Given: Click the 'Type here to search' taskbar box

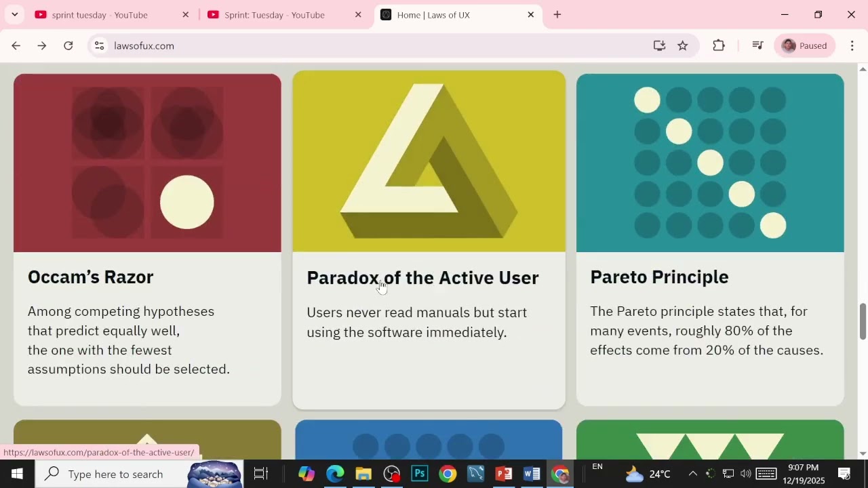Looking at the screenshot, I should (x=139, y=474).
